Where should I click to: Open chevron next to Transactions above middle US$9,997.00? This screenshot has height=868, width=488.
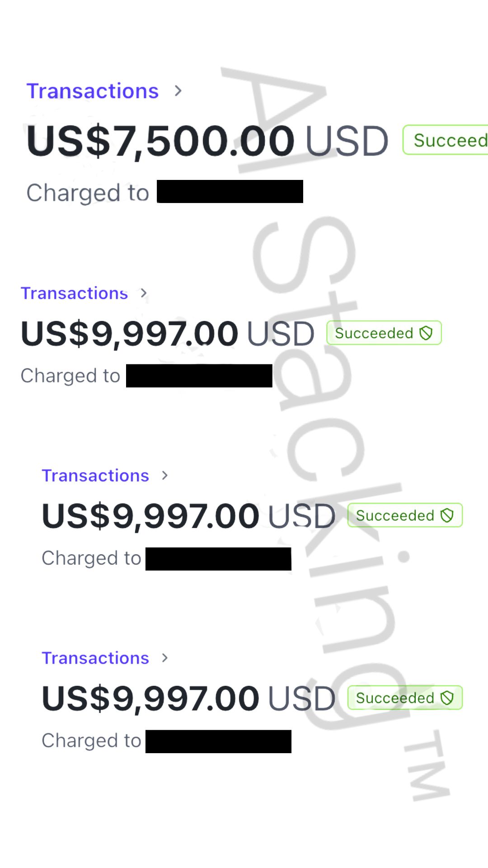165,476
